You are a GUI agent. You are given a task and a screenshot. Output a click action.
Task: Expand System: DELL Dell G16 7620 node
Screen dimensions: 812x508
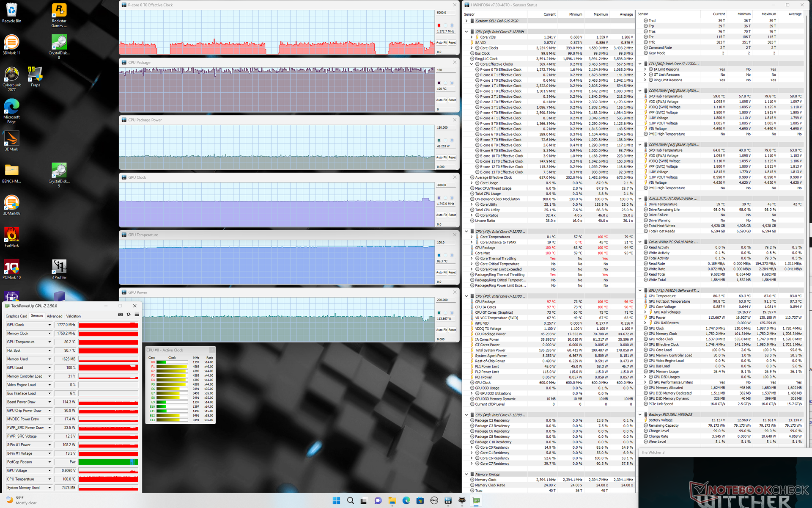(x=466, y=21)
